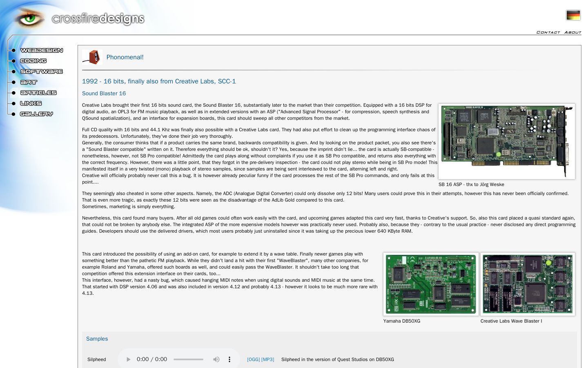Click the caption 'SB 16 ASP - thx to Jörg Weske'
The image size is (588, 368).
[x=471, y=184]
